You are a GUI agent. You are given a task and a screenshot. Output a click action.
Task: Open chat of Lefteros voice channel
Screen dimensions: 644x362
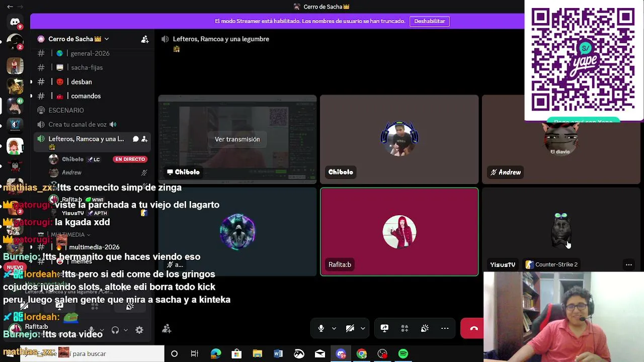(135, 139)
